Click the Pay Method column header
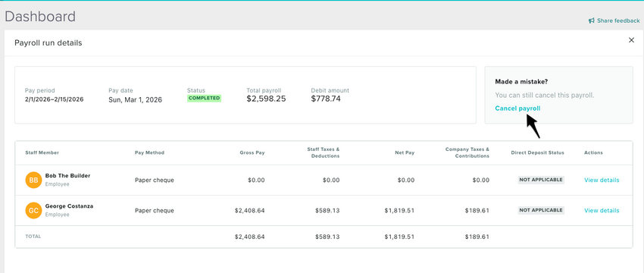644x273 pixels. click(x=149, y=152)
